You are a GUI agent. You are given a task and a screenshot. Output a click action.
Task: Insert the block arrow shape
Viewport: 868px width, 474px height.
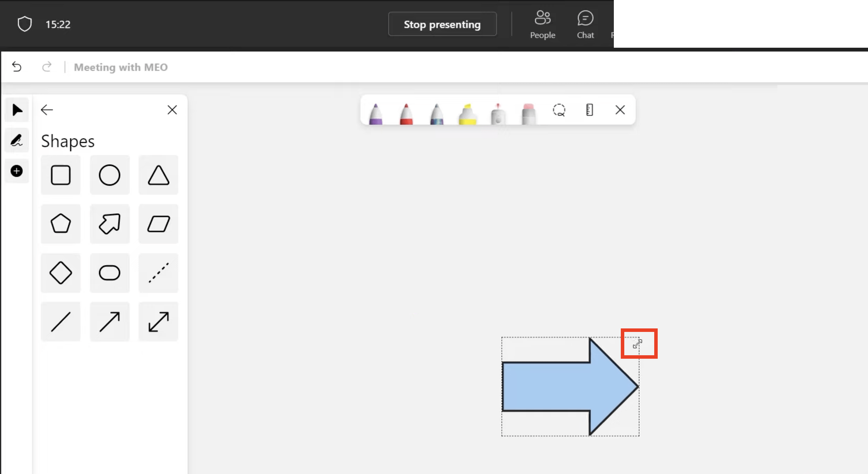pyautogui.click(x=109, y=224)
